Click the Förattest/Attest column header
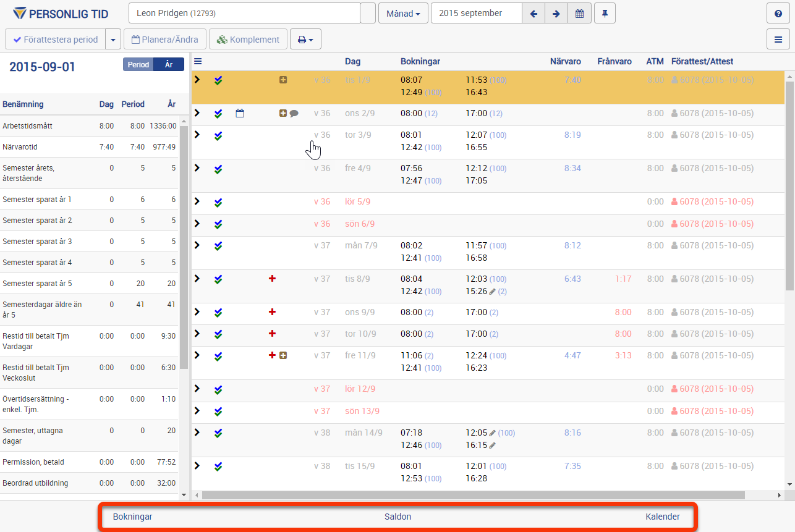 [x=702, y=61]
